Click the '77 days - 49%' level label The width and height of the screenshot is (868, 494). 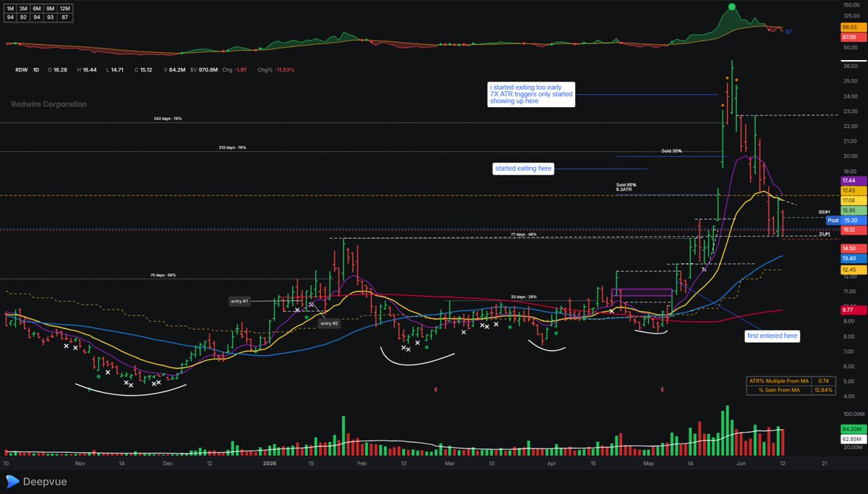[x=523, y=234]
